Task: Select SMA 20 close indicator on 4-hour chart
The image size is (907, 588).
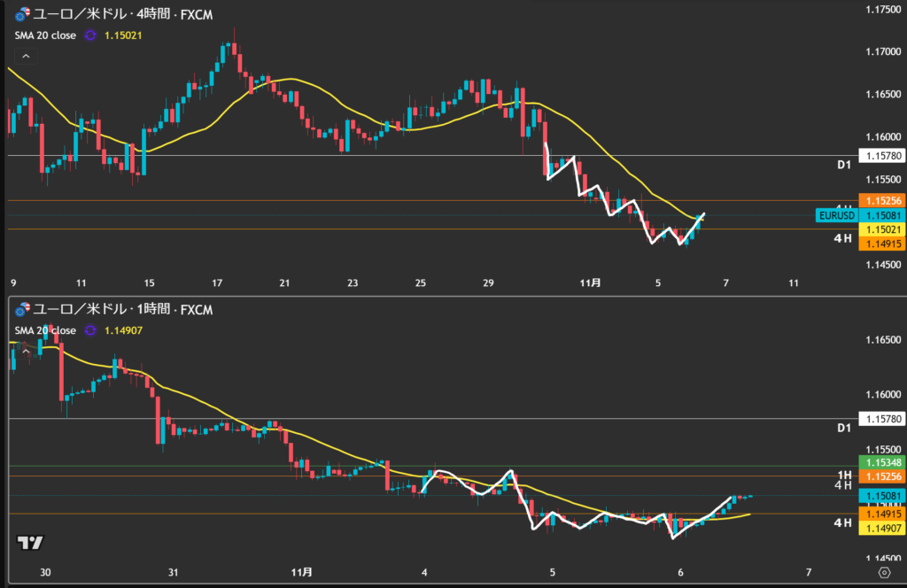Action: pos(44,35)
